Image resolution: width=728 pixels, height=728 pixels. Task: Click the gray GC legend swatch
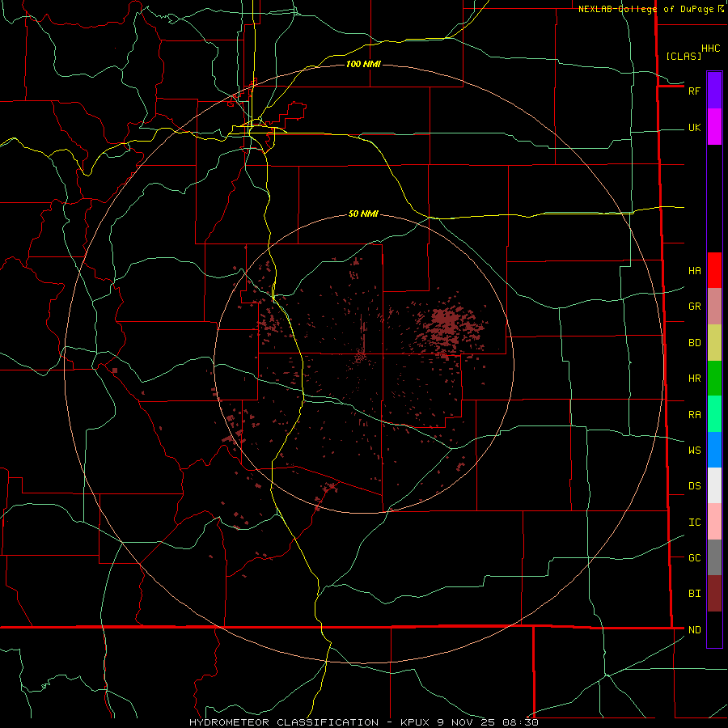coord(714,557)
